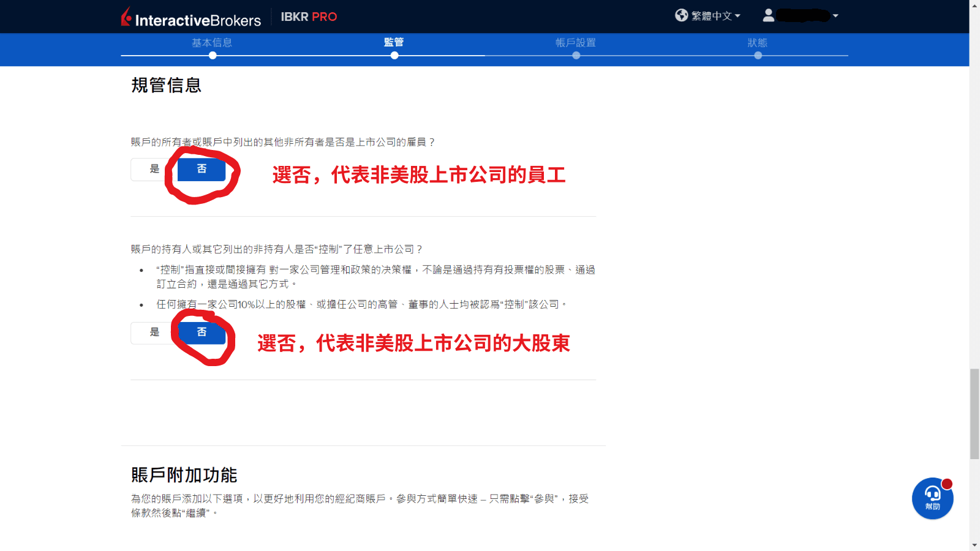The height and width of the screenshot is (551, 980).
Task: Open the 幫助 help headset button
Action: pyautogui.click(x=932, y=499)
